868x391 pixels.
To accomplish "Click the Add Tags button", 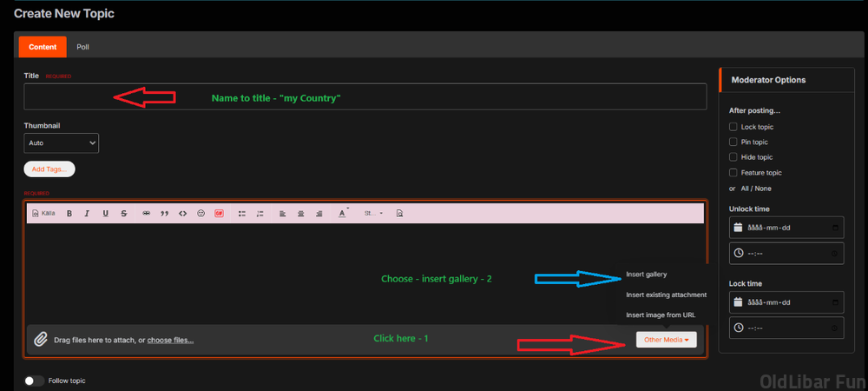I will [x=49, y=169].
